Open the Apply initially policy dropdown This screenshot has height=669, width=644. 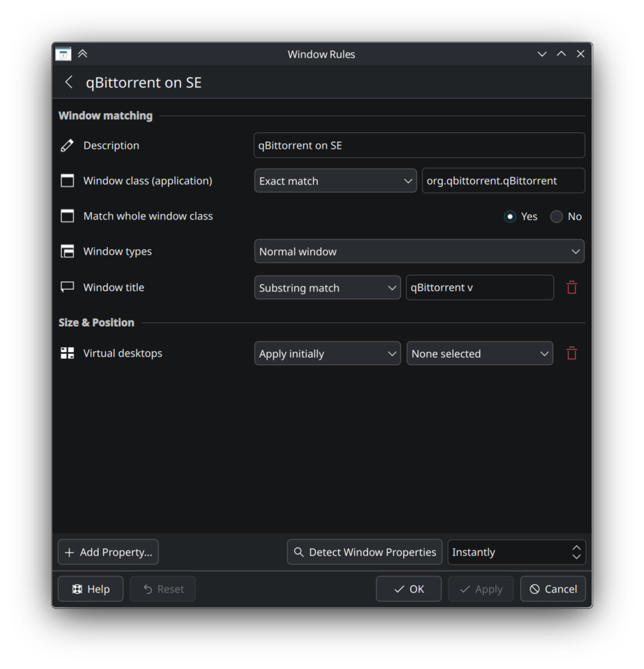[327, 353]
